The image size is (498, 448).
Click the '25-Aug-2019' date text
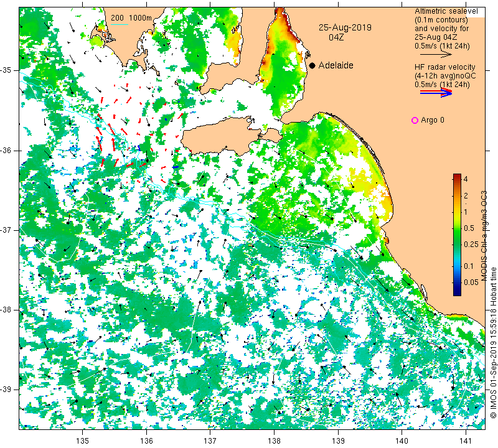pos(345,27)
